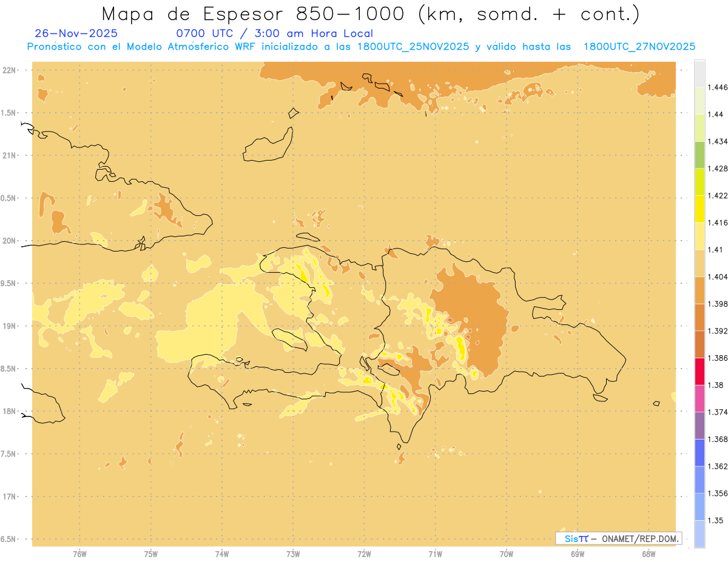Viewport: 728px width, 562px height.
Task: Click the date label 26-Nov-2025
Action: [x=76, y=33]
